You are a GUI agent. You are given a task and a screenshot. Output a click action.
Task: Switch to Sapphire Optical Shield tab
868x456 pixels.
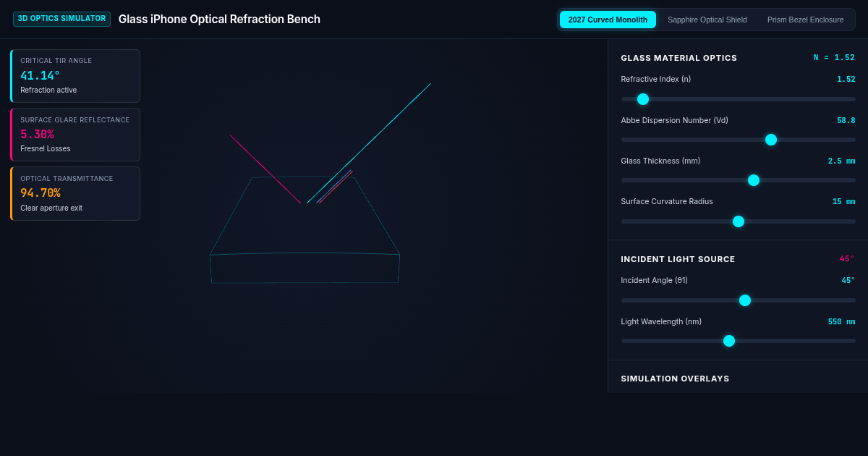(707, 20)
